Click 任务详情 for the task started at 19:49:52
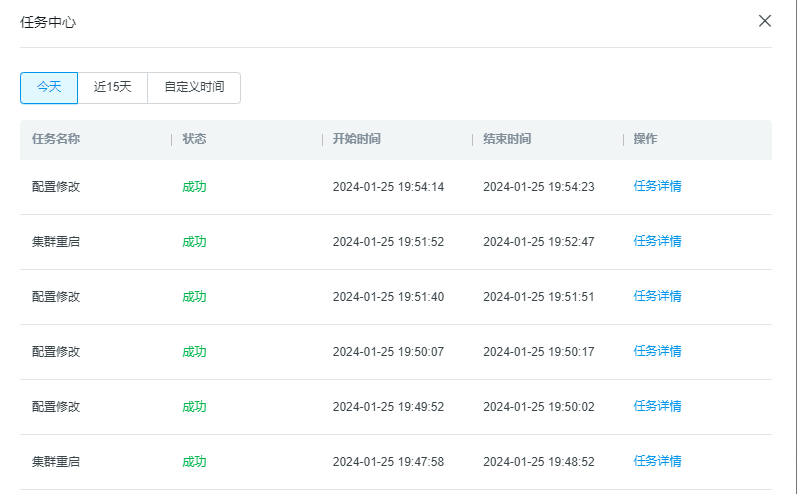 [657, 406]
